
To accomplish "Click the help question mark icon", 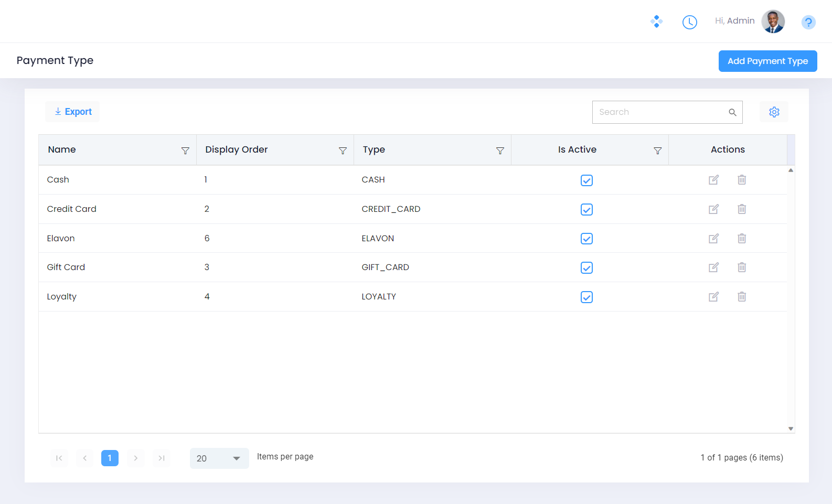I will click(x=808, y=22).
